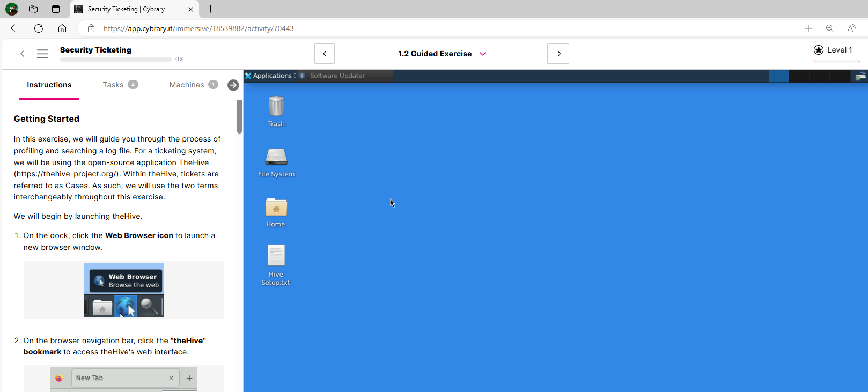Go to the browser home page

click(62, 28)
